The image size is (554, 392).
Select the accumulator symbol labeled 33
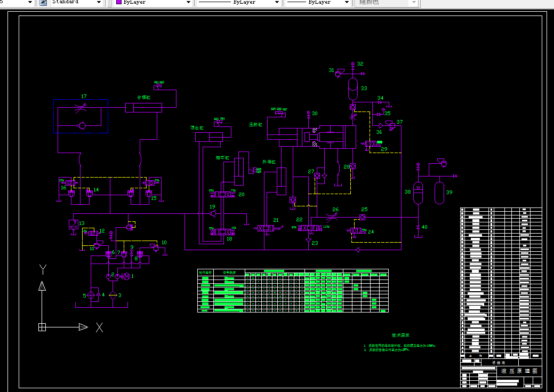tap(353, 89)
